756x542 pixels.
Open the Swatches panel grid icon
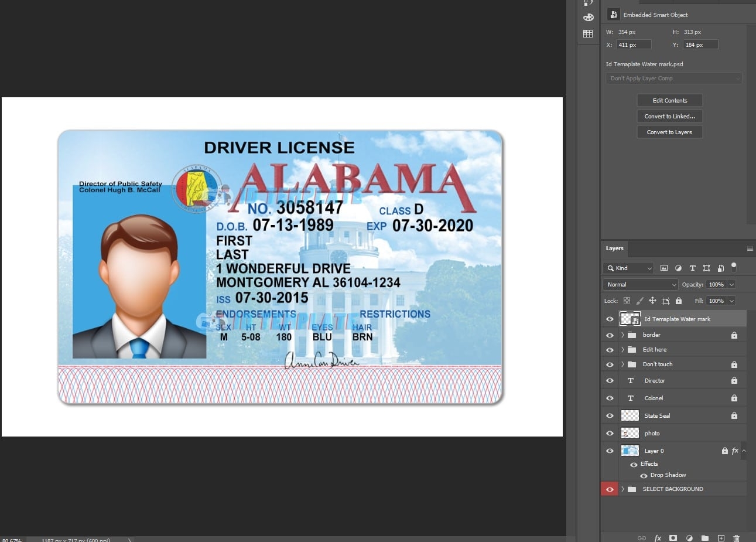[588, 34]
